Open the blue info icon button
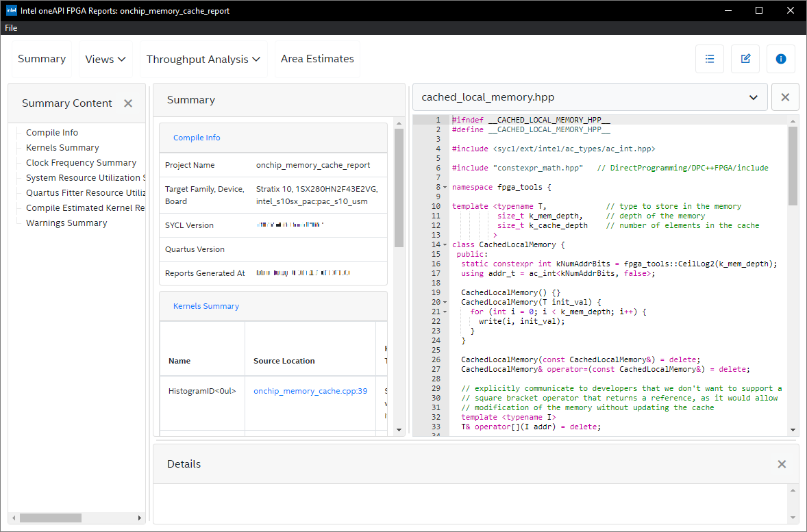Viewport: 807px width, 532px height. pyautogui.click(x=781, y=59)
